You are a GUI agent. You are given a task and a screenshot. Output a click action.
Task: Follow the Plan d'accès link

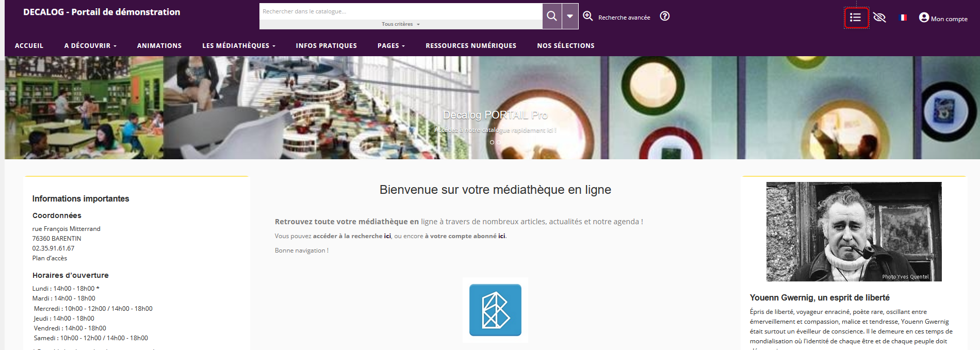(x=50, y=258)
